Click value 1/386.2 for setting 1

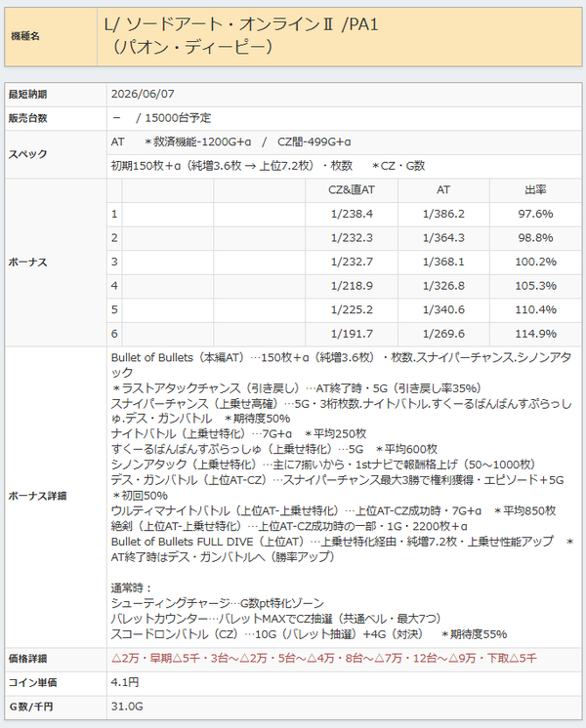point(443,214)
